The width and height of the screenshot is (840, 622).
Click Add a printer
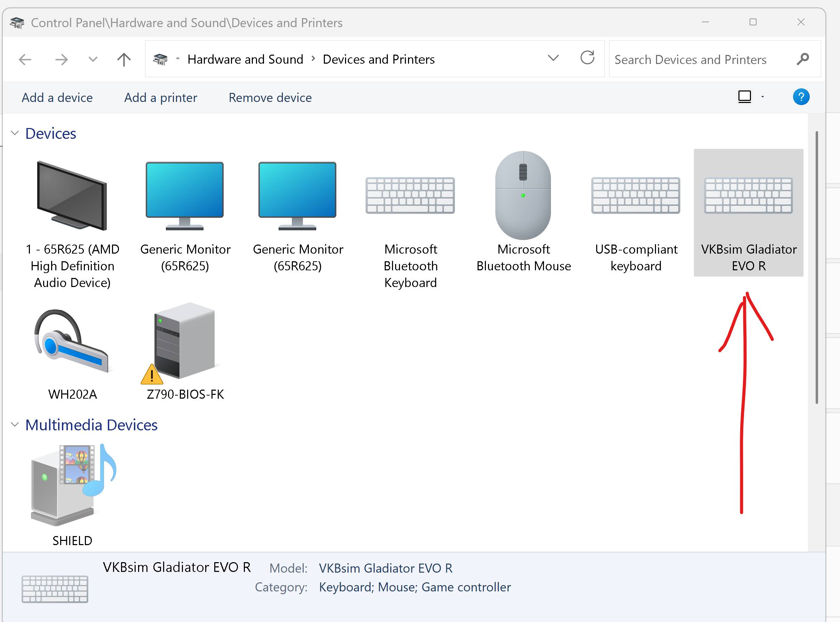pyautogui.click(x=161, y=97)
